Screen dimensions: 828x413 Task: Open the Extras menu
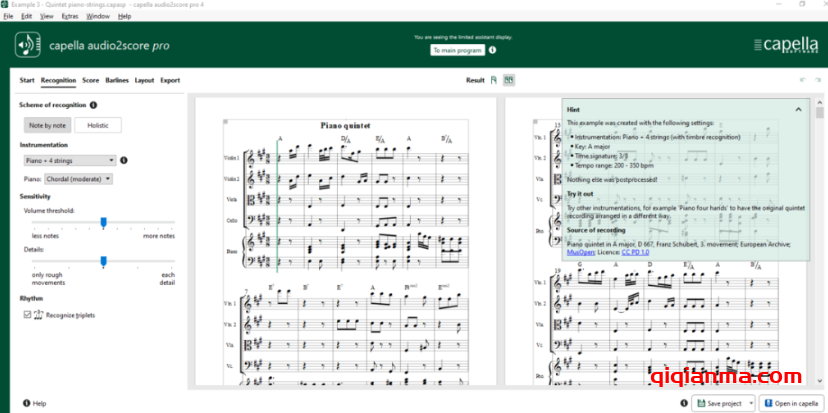(70, 16)
